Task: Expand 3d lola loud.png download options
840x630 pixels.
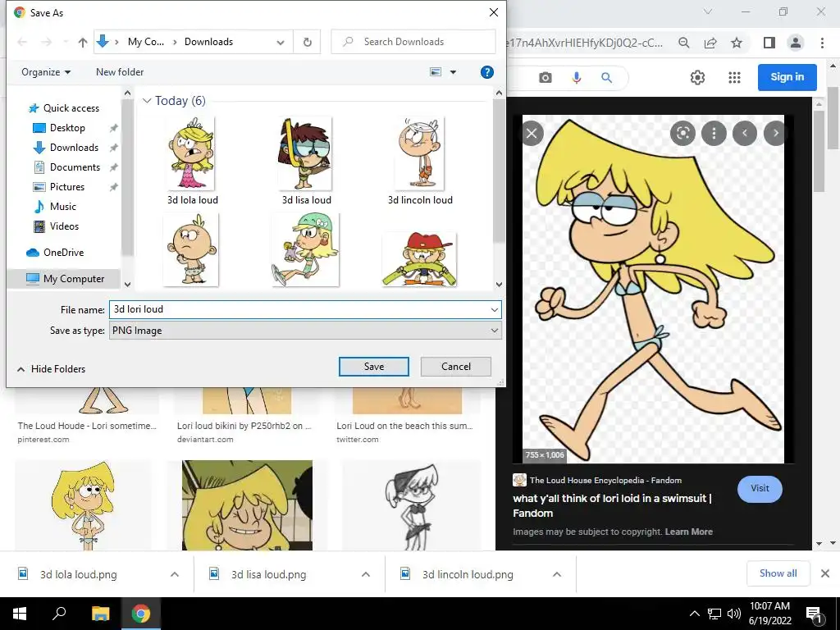Action: pyautogui.click(x=175, y=574)
